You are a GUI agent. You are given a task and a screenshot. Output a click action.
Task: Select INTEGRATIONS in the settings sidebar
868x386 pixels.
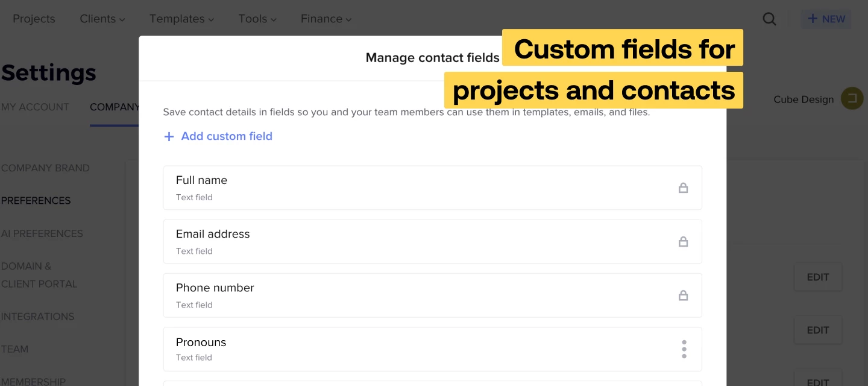(37, 317)
